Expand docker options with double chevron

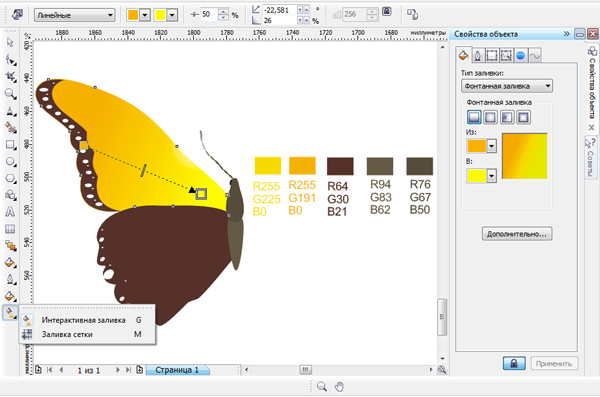point(567,34)
